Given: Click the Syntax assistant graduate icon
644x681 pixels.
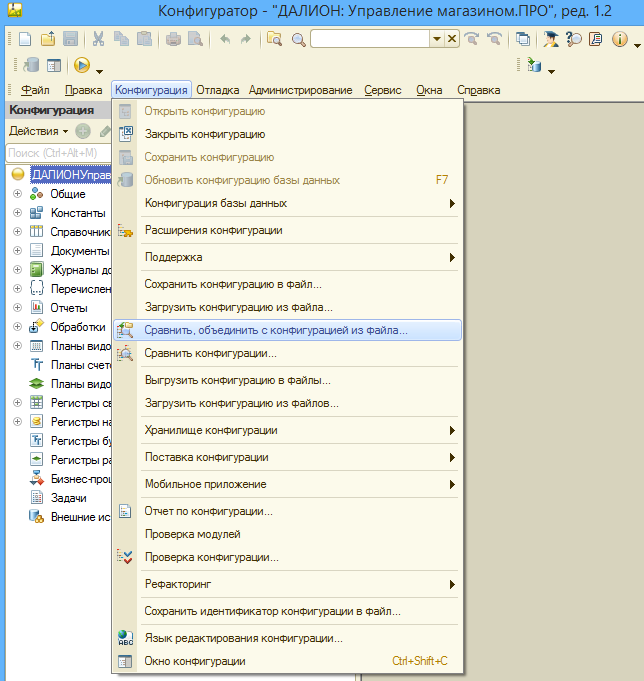Looking at the screenshot, I should coord(551,39).
